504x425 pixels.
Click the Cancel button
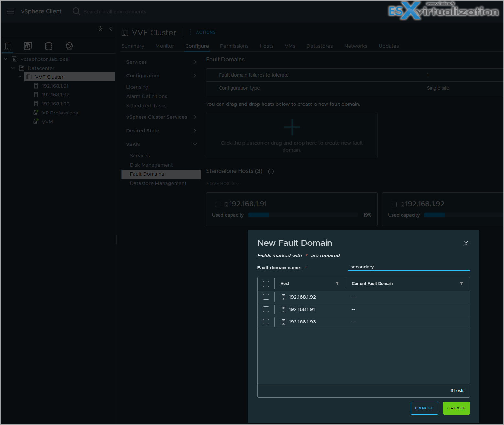point(424,408)
